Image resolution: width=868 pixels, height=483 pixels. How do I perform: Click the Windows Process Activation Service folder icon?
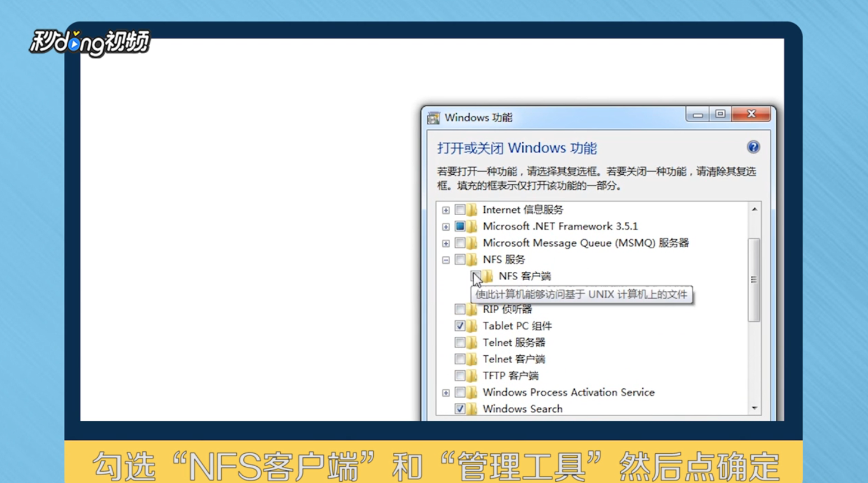(472, 392)
